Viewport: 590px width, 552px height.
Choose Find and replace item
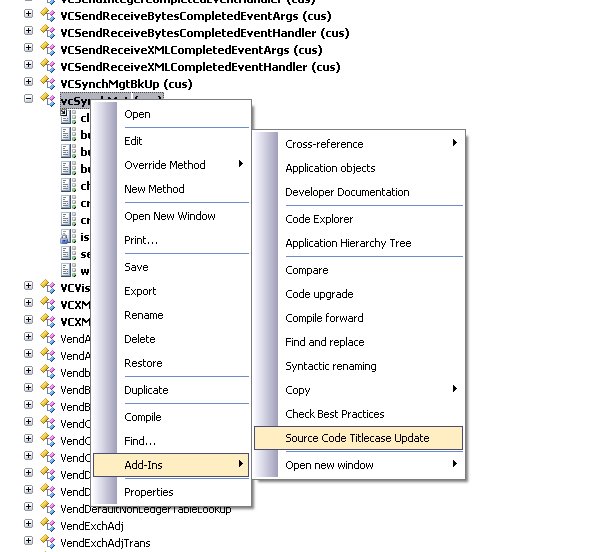(359, 342)
